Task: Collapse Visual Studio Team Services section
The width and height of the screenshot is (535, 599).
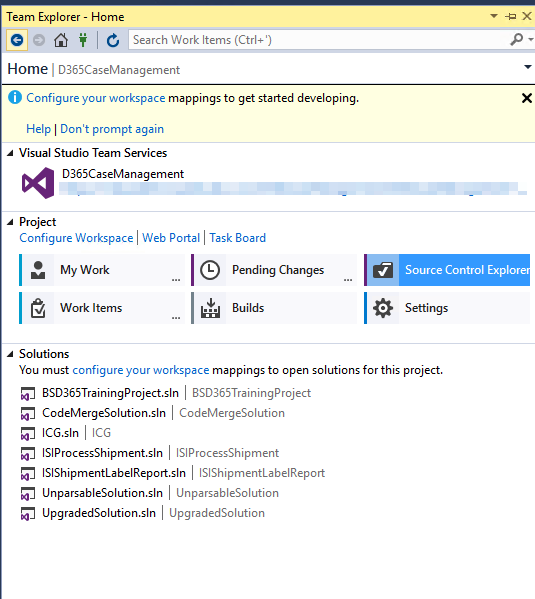Action: coord(10,153)
